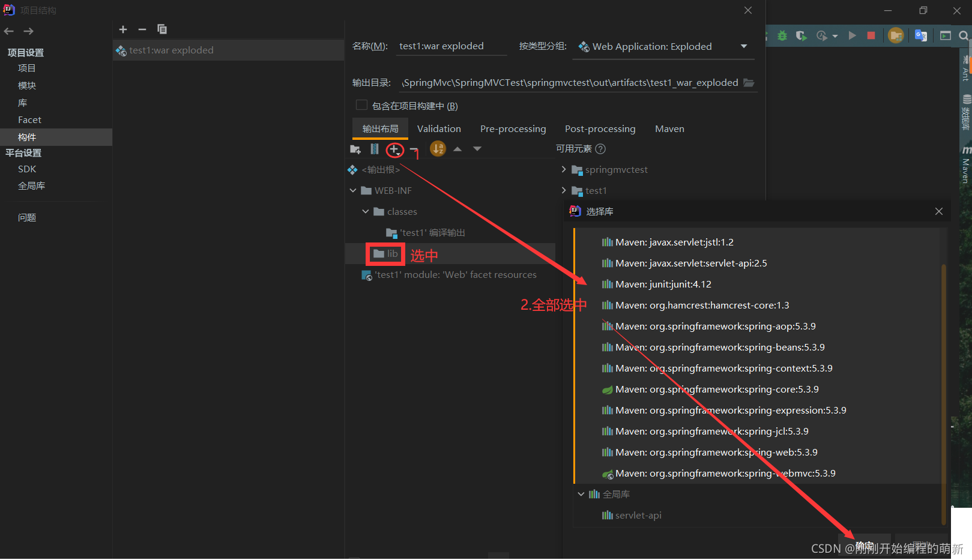Remove the selected artifact with minus icon
This screenshot has width=972, height=560.
(142, 29)
